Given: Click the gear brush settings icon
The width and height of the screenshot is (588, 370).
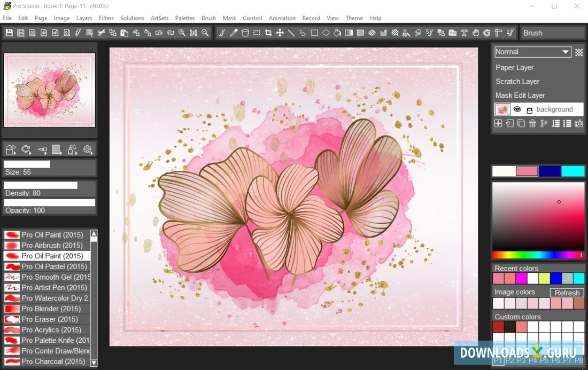Looking at the screenshot, I should point(87,149).
